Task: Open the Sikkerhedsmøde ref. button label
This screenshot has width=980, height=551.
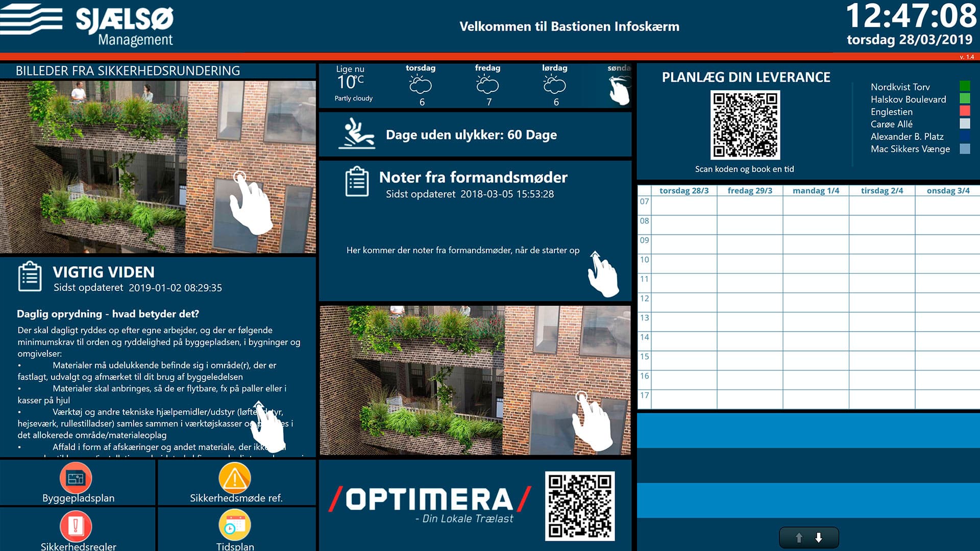Action: click(x=236, y=498)
